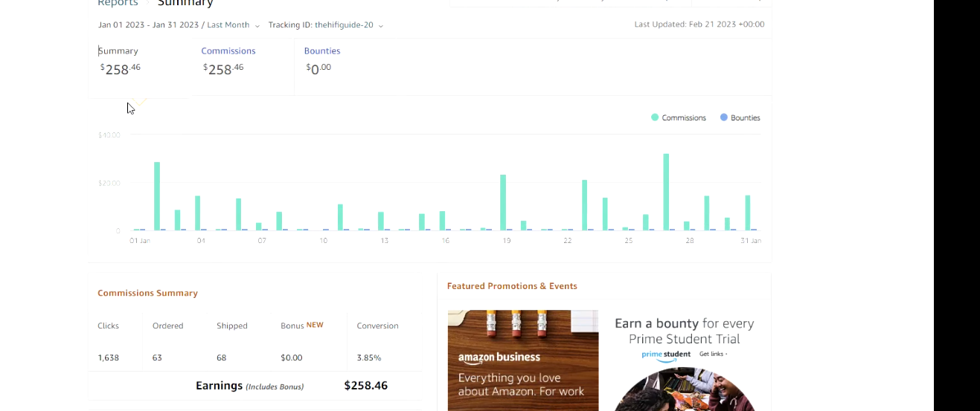This screenshot has height=411, width=980.
Task: Click the Bounties legend label
Action: coord(746,117)
